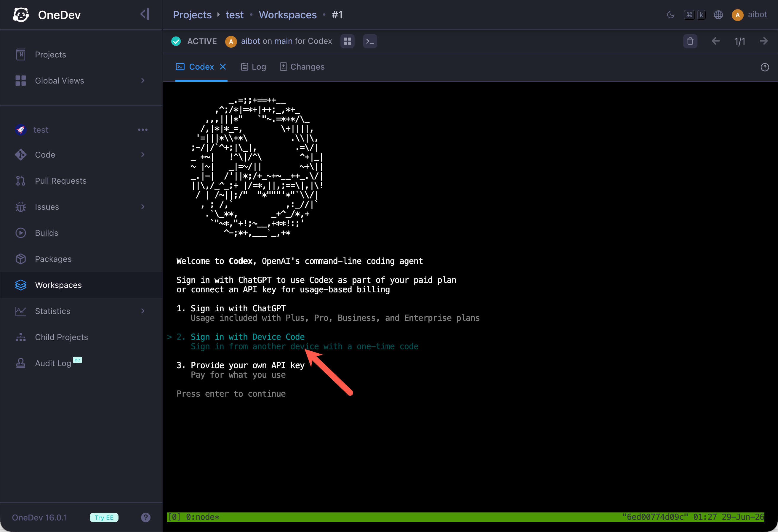Click the Audit Log stamp icon
Viewport: 778px width, 532px height.
click(x=21, y=363)
